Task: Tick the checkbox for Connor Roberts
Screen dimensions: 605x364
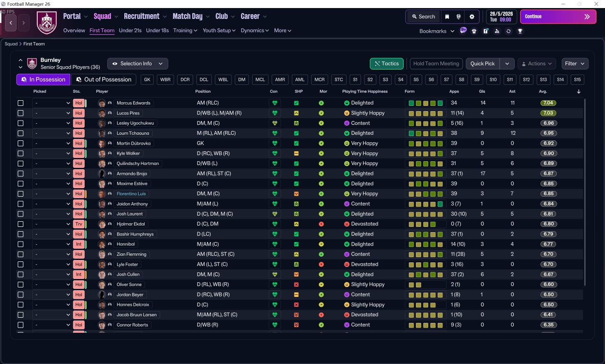Action: [20, 325]
